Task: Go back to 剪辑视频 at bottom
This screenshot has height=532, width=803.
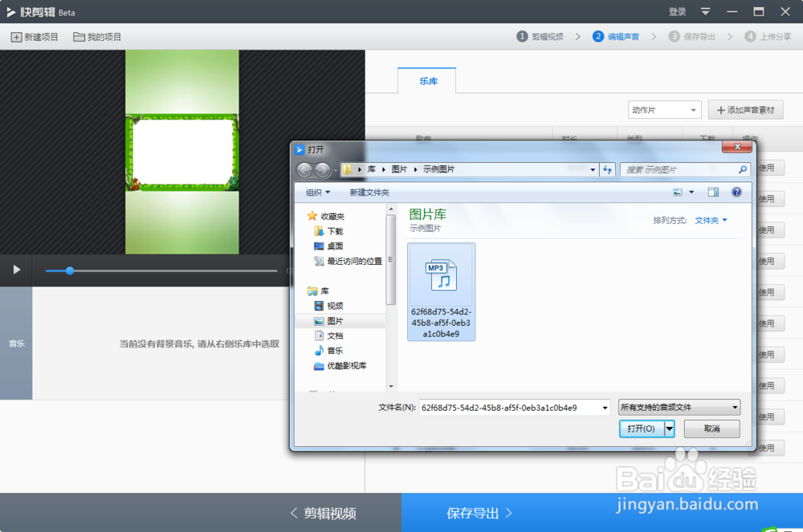Action: point(323,513)
